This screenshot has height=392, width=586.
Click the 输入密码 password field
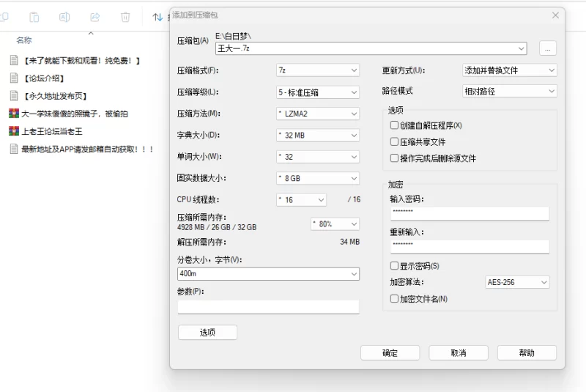click(469, 213)
